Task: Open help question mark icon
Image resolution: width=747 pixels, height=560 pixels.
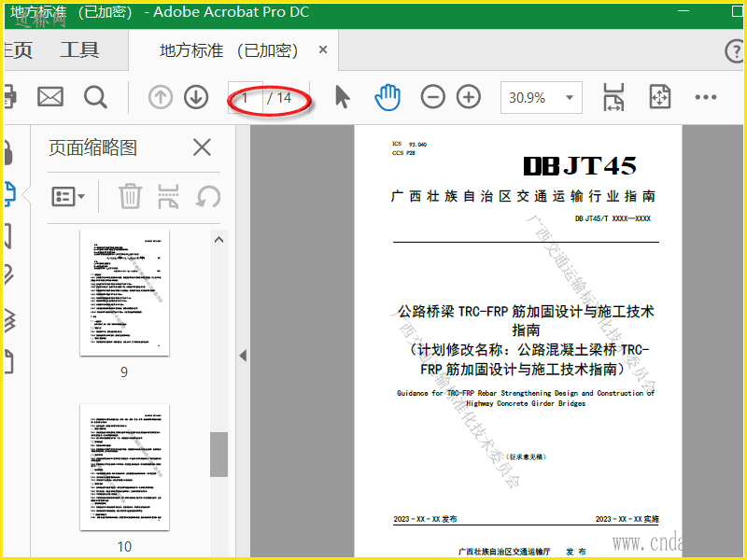Action: tap(734, 51)
